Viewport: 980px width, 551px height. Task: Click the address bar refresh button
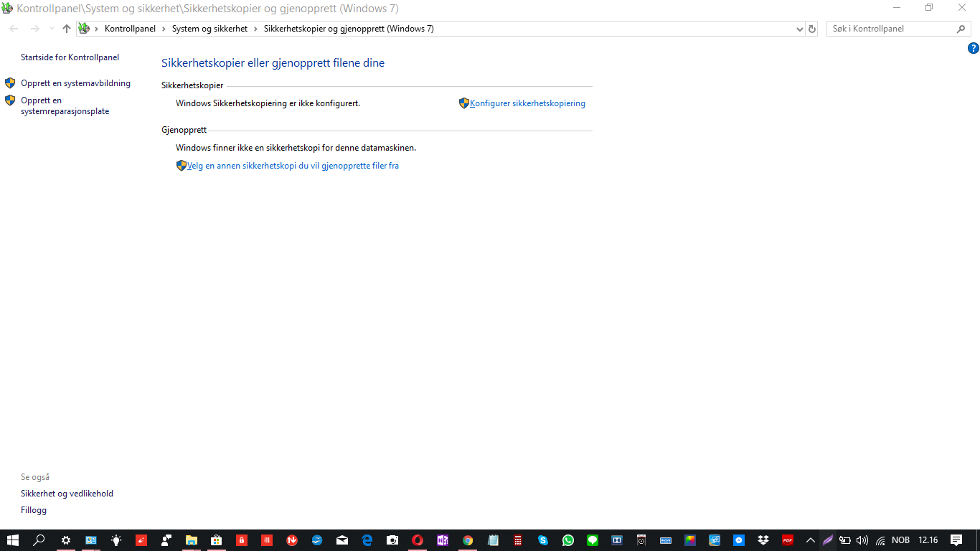pyautogui.click(x=812, y=29)
